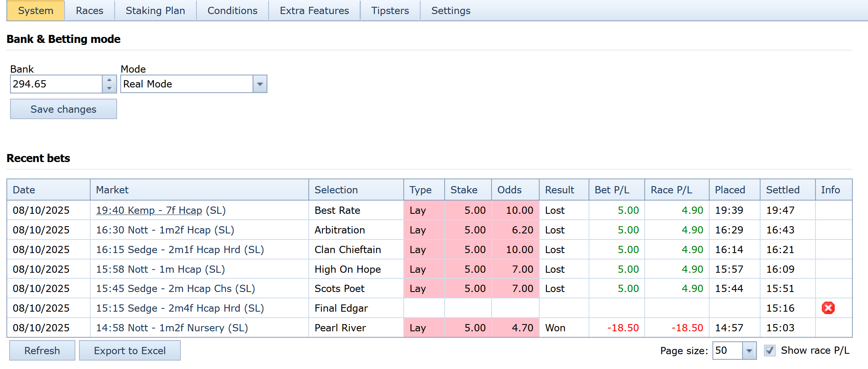This screenshot has height=369, width=868.
Task: Decrease the Bank value with down arrow
Action: tap(109, 88)
